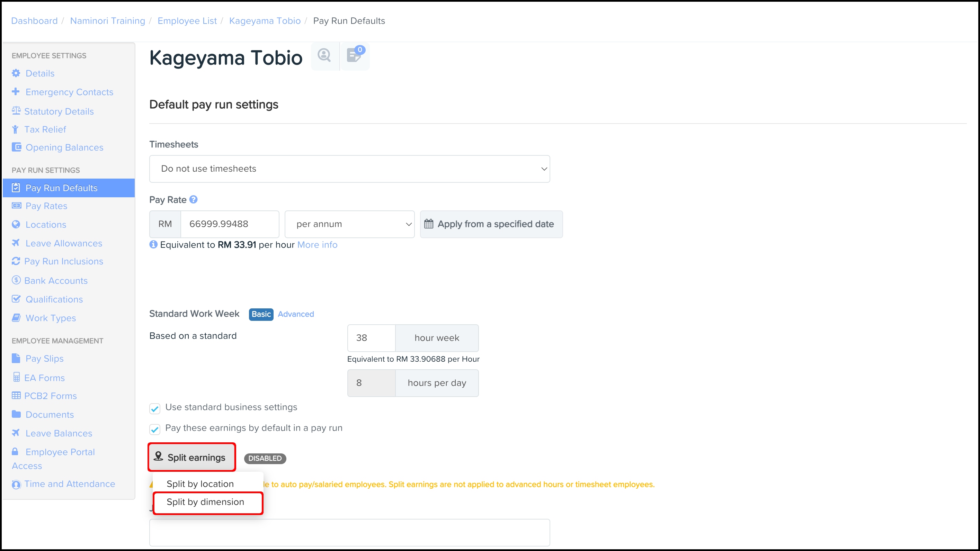The width and height of the screenshot is (980, 551).
Task: Uncheck Use standard business settings
Action: pyautogui.click(x=155, y=408)
